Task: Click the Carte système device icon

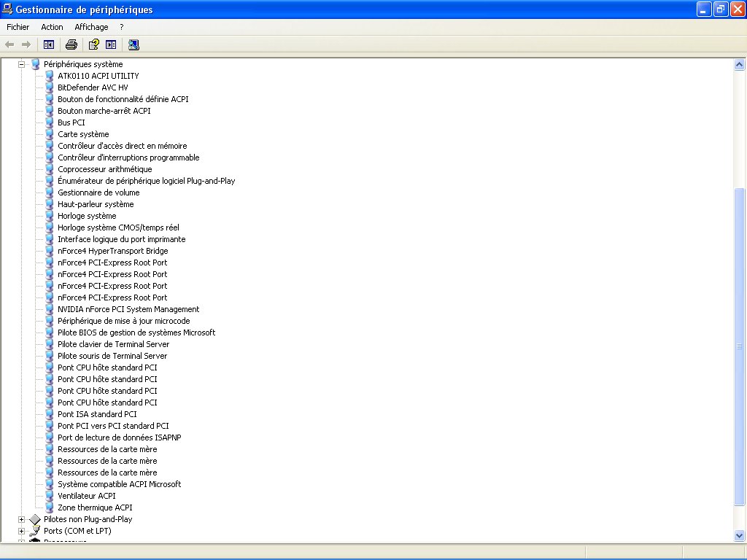Action: pos(49,134)
